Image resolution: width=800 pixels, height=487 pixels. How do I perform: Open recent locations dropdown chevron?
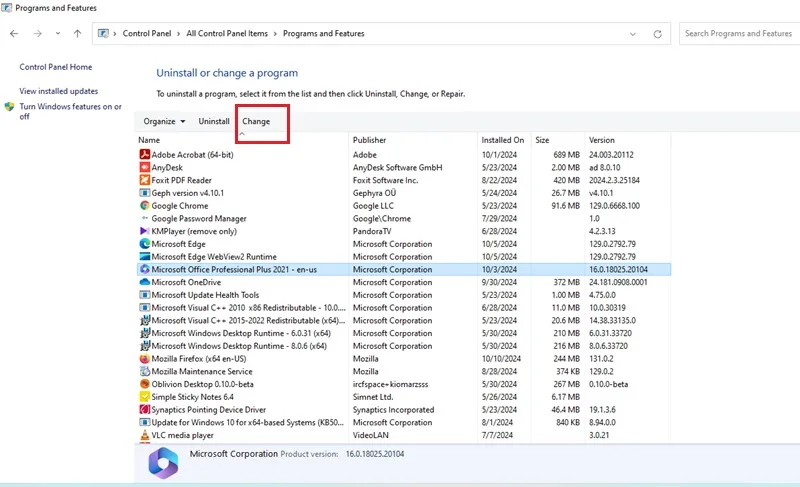58,34
